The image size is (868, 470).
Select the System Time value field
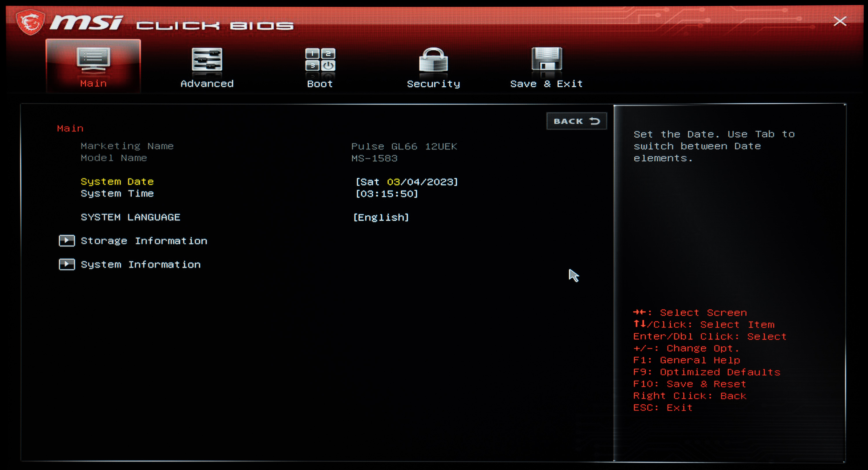click(x=387, y=194)
